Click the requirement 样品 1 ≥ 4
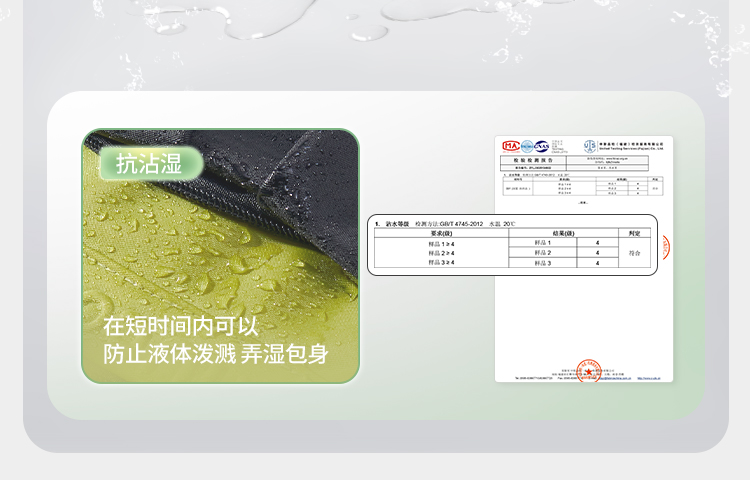The width and height of the screenshot is (750, 480). 441,244
